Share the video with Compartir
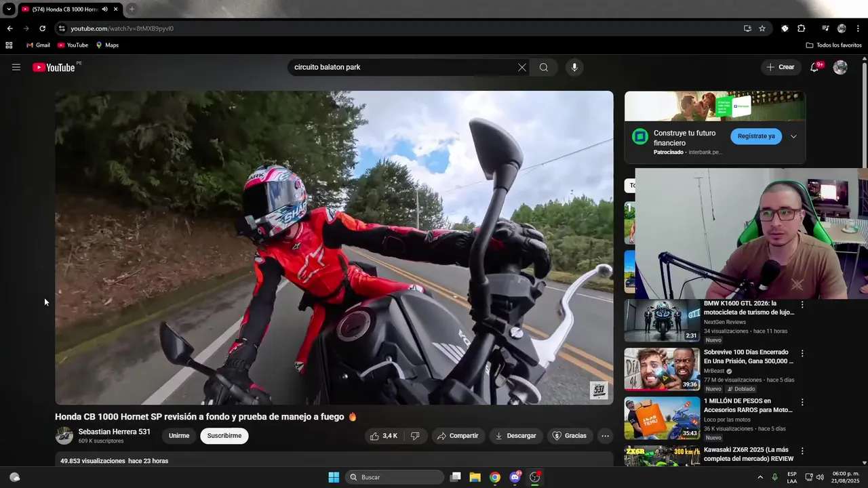Screen dimensions: 868x488 tap(458, 436)
